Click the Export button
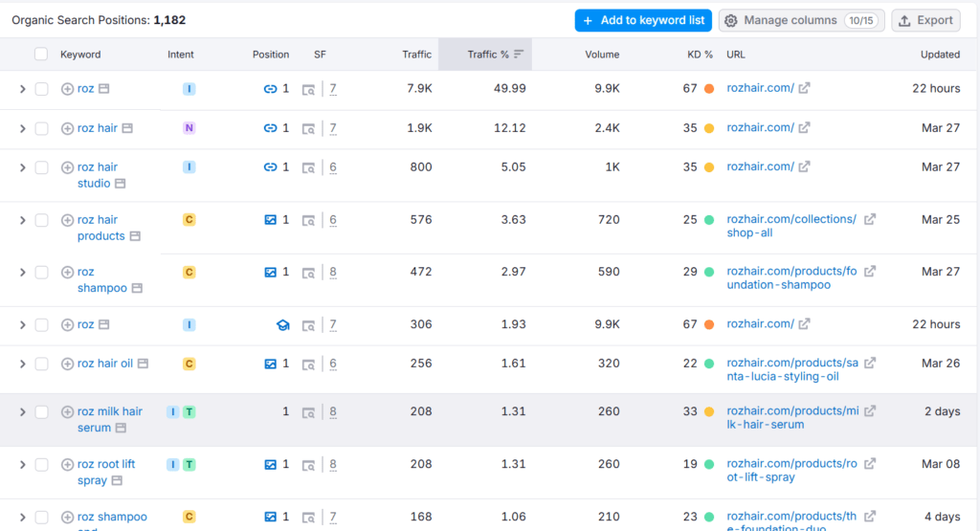The width and height of the screenshot is (980, 531). [925, 21]
